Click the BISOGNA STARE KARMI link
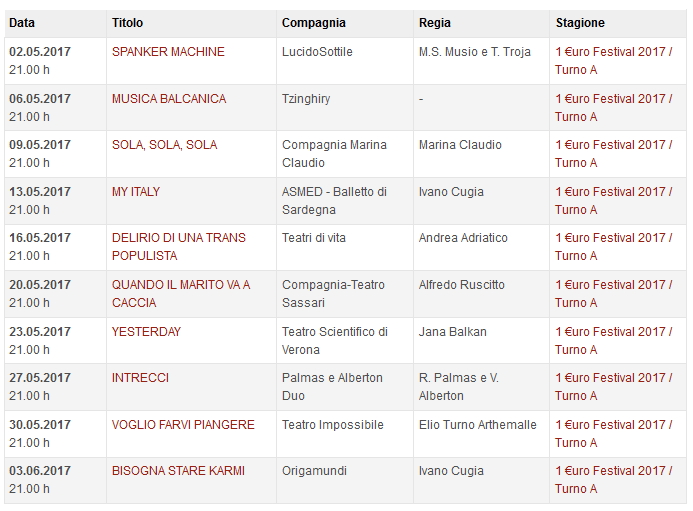The width and height of the screenshot is (693, 511). (178, 471)
